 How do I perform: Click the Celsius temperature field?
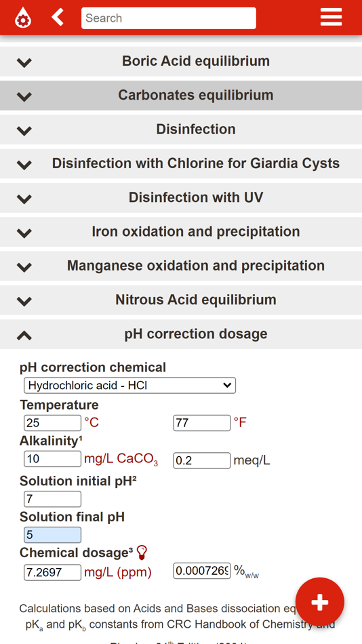[x=53, y=422]
